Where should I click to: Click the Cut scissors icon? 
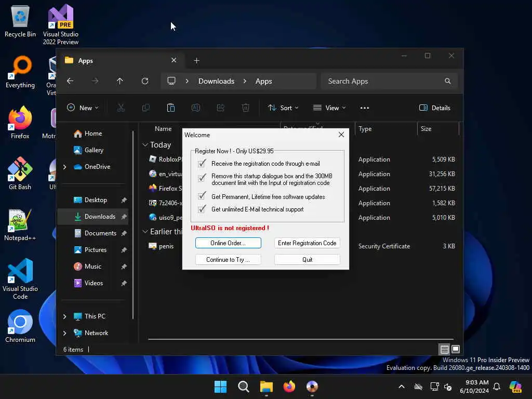[121, 108]
